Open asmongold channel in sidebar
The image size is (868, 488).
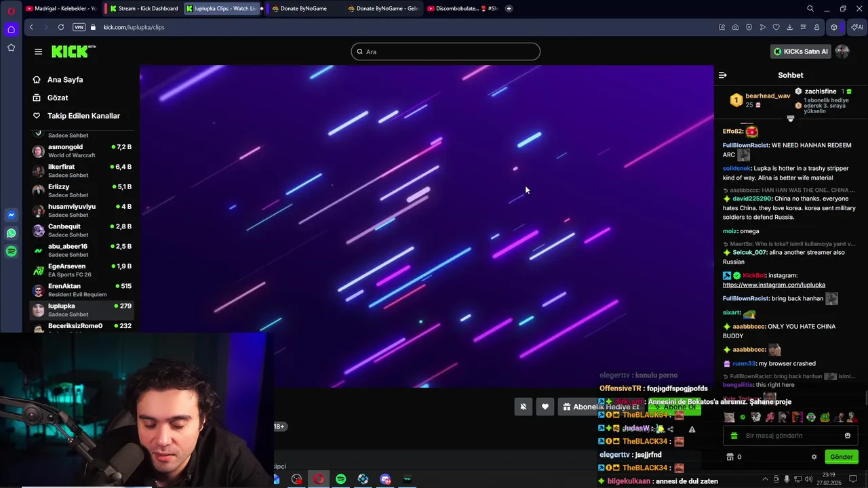[x=81, y=150]
